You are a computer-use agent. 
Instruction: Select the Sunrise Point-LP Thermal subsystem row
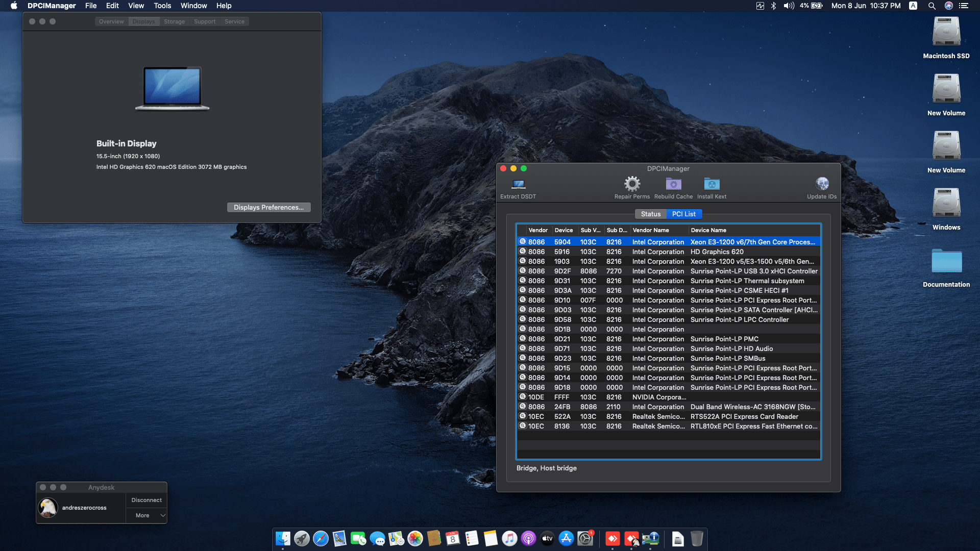point(669,281)
